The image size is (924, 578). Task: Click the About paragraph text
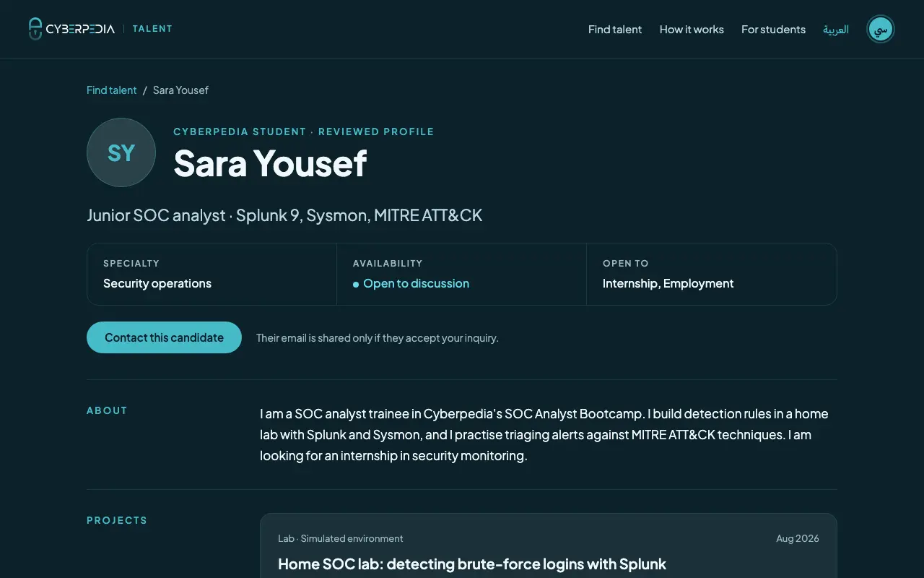tap(545, 435)
